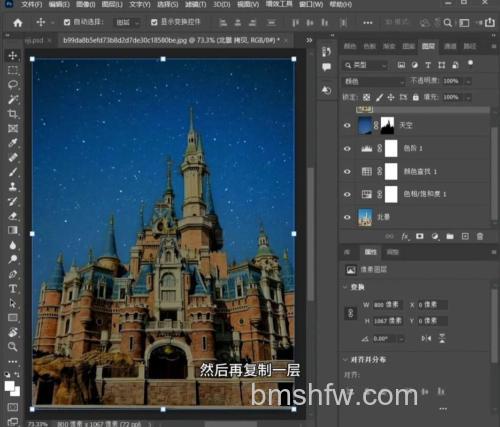
Task: Select the Lasso tool
Action: coord(13,84)
